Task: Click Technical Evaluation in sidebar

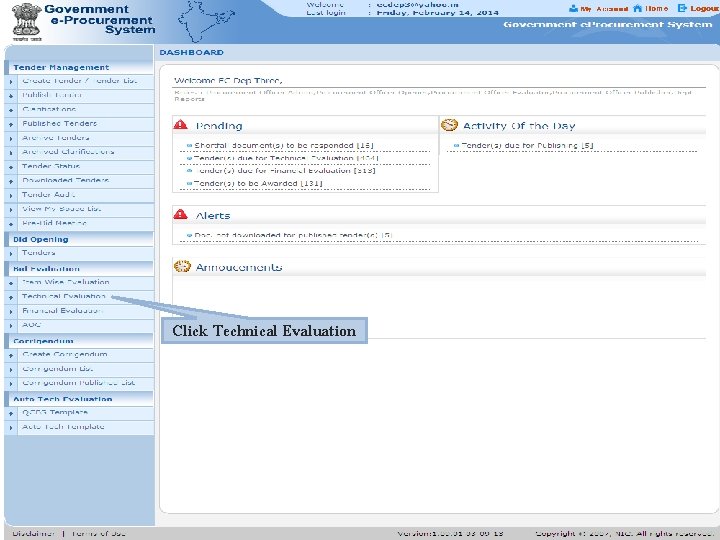Action: [x=64, y=297]
